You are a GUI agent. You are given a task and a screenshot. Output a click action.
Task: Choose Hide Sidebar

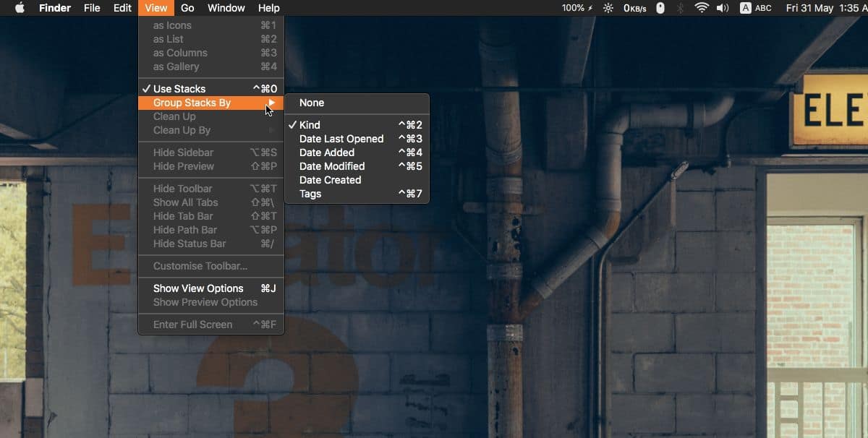point(211,153)
